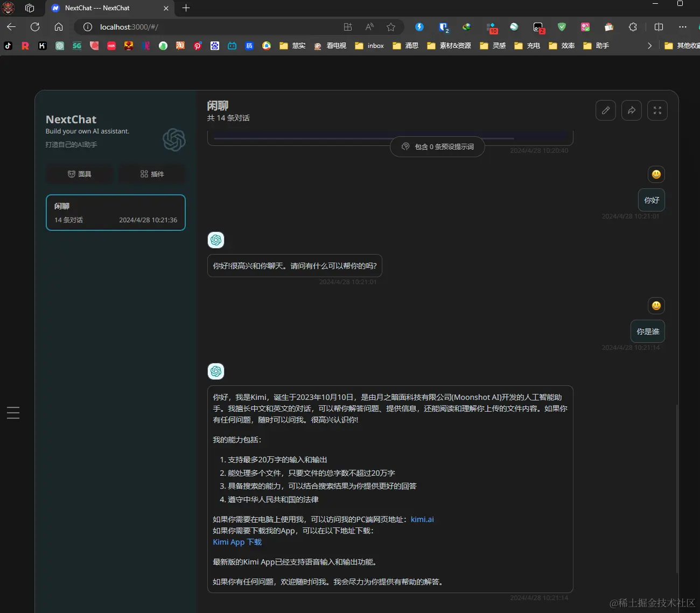700x613 pixels.
Task: Click the green shield extension icon
Action: (x=562, y=27)
